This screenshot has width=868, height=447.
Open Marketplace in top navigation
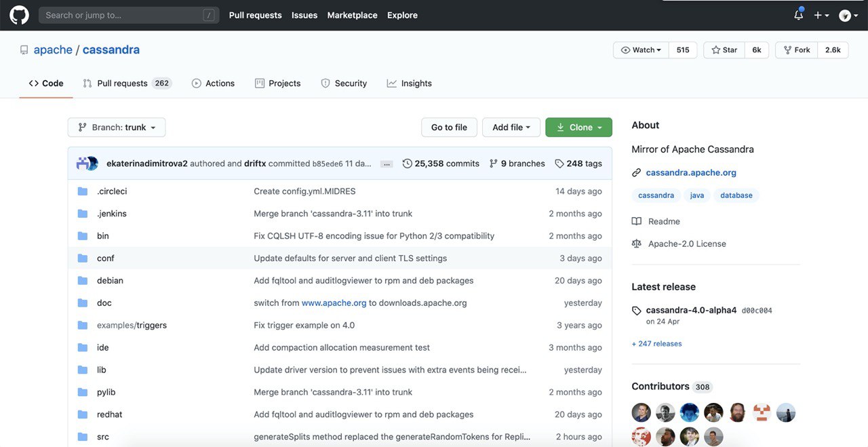[x=352, y=15]
